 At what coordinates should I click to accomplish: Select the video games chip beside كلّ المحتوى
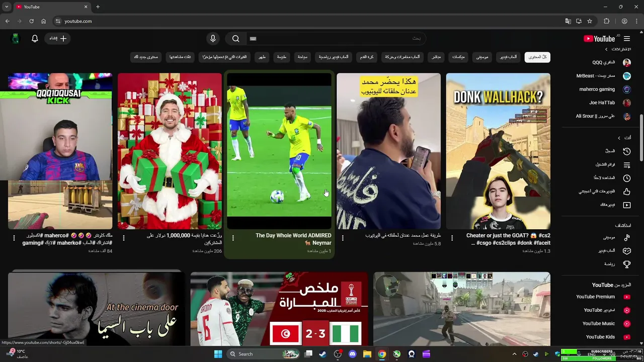(508, 57)
